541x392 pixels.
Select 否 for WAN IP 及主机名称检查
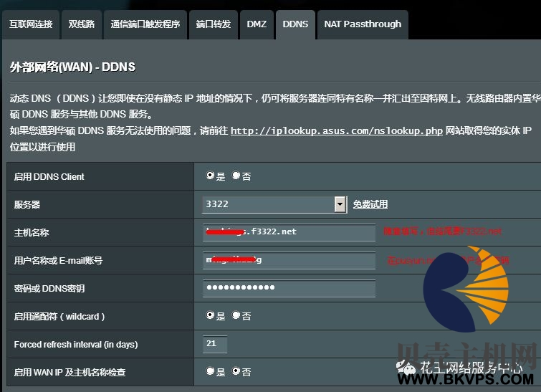pos(236,371)
